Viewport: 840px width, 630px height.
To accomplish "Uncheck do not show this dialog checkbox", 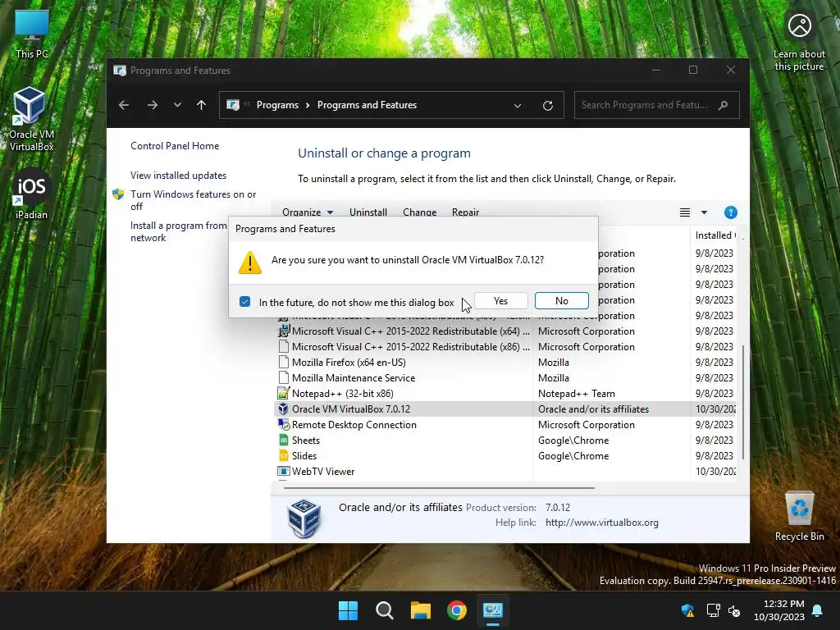I will 244,302.
